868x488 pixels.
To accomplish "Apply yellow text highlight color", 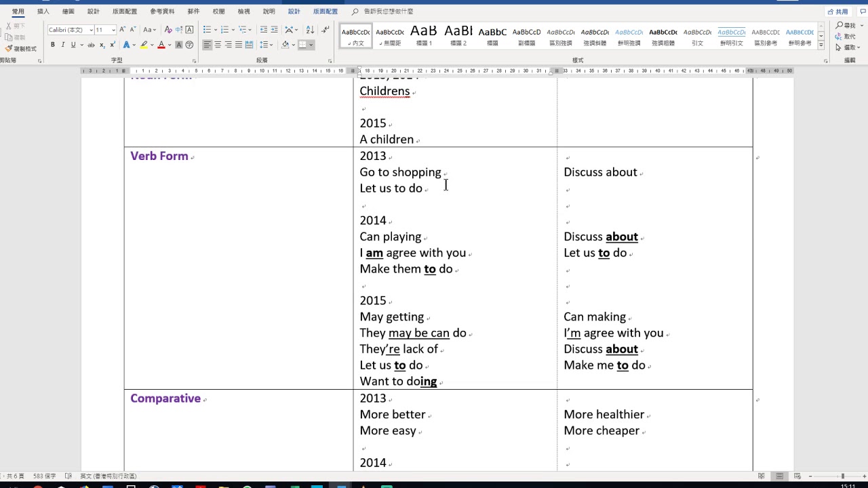I will tap(144, 45).
